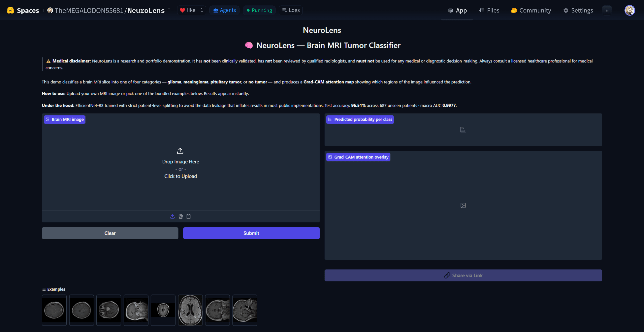Click the Clear button
The image size is (644, 332).
110,233
